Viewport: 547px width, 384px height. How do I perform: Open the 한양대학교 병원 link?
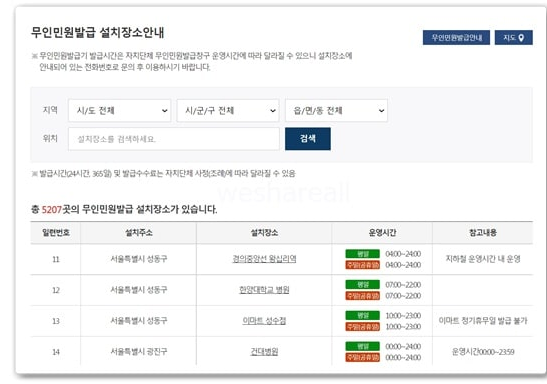(x=264, y=290)
